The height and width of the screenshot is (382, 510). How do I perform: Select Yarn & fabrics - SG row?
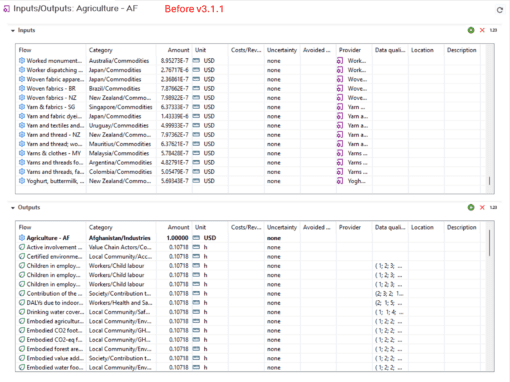pos(251,107)
